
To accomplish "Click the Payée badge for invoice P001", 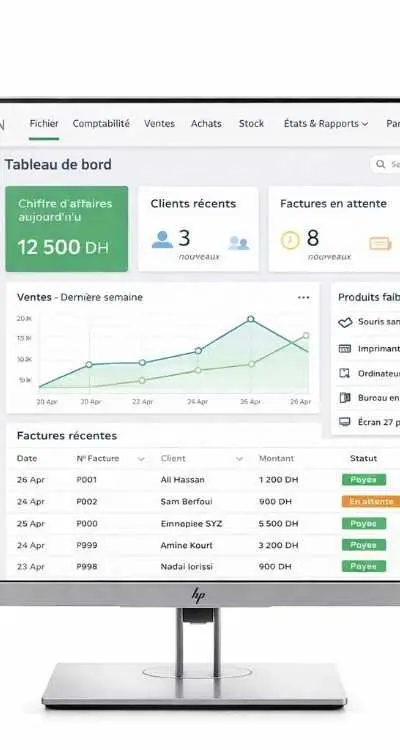I will [364, 479].
